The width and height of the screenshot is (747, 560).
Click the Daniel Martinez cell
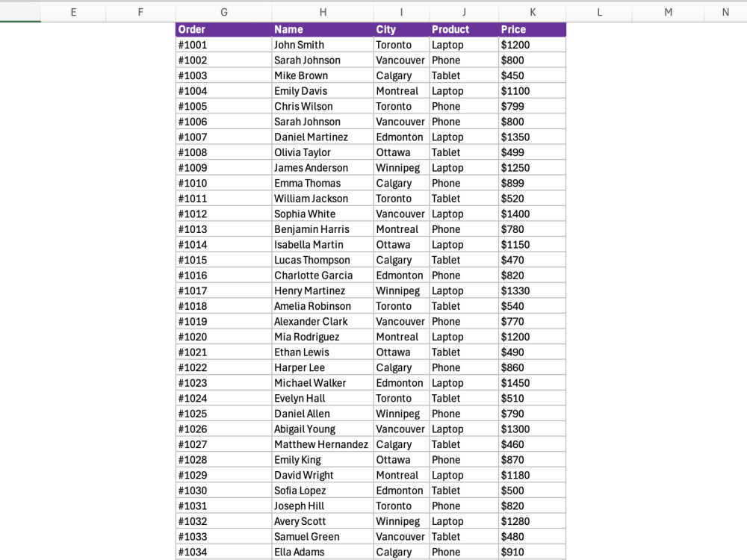click(323, 137)
